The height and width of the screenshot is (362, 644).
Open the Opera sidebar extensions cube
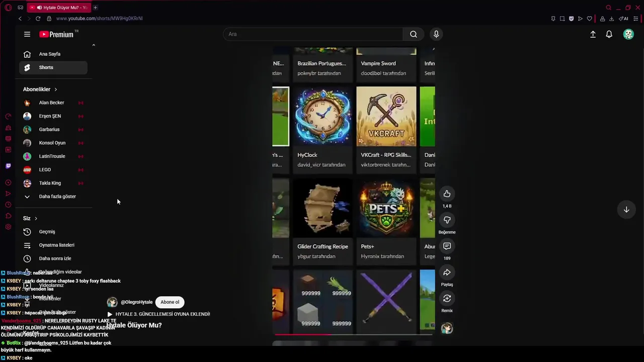8,216
